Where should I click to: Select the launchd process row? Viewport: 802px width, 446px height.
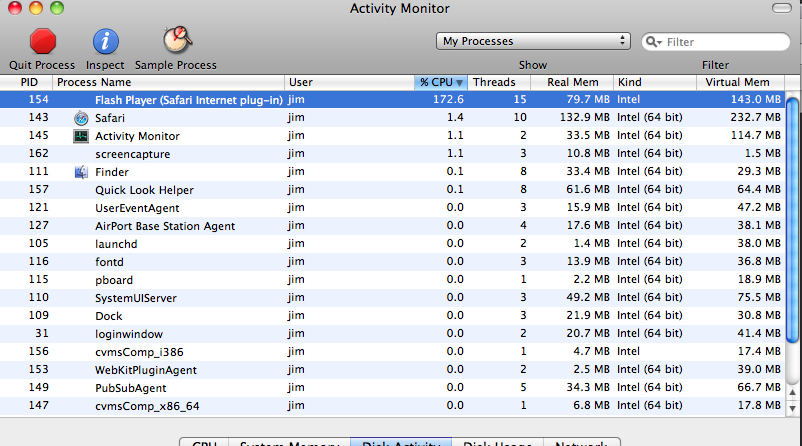coord(392,243)
